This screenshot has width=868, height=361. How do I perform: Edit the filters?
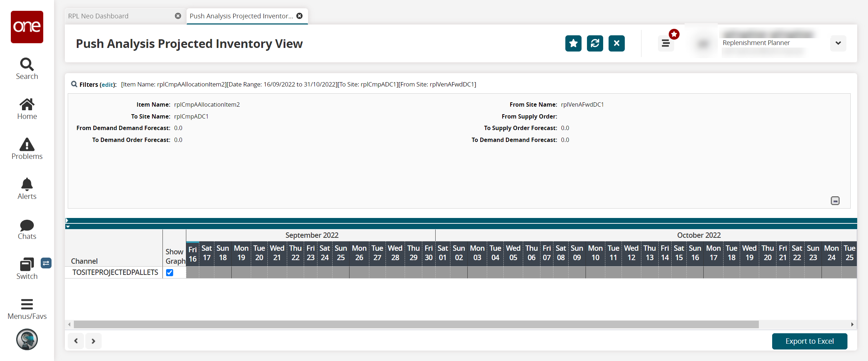coord(107,85)
